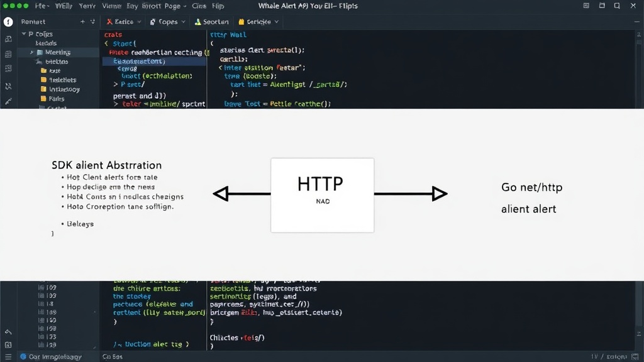Click the HTTP box in the diagram

click(323, 195)
